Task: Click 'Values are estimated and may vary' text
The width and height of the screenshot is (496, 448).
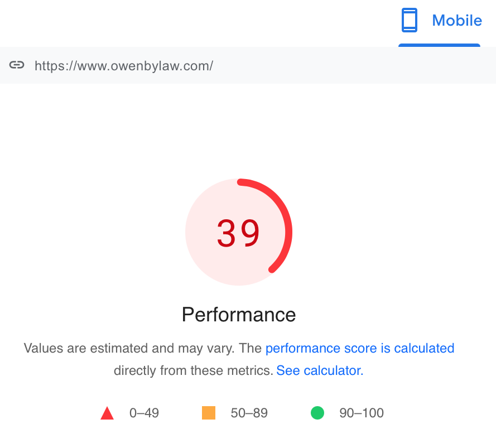Action: (129, 349)
